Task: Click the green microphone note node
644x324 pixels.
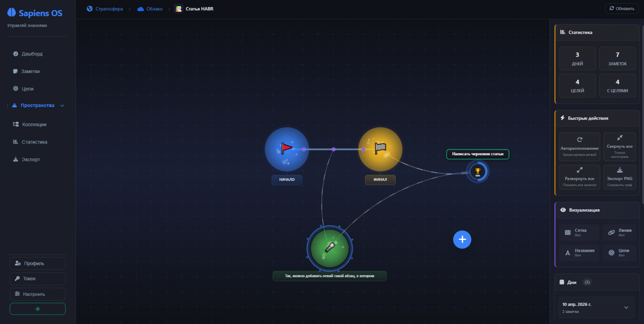Action: tap(329, 248)
